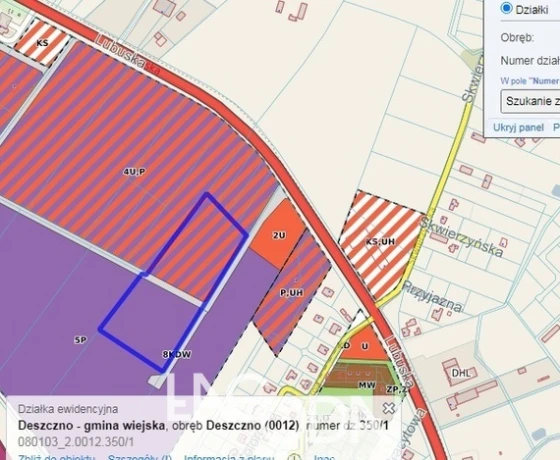Click the Numer działki field label
Screen dimensions: 560x460
[530, 61]
